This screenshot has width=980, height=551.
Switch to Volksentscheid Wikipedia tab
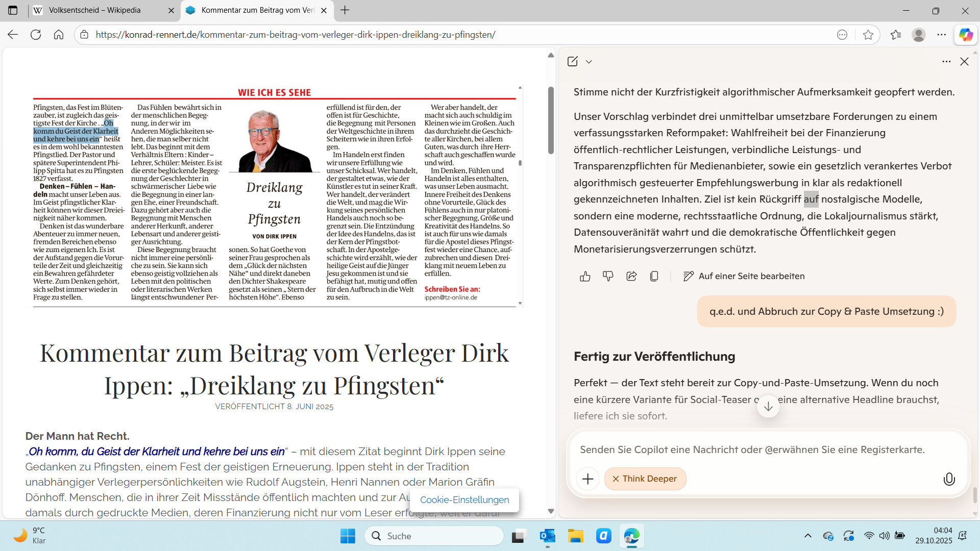[95, 10]
